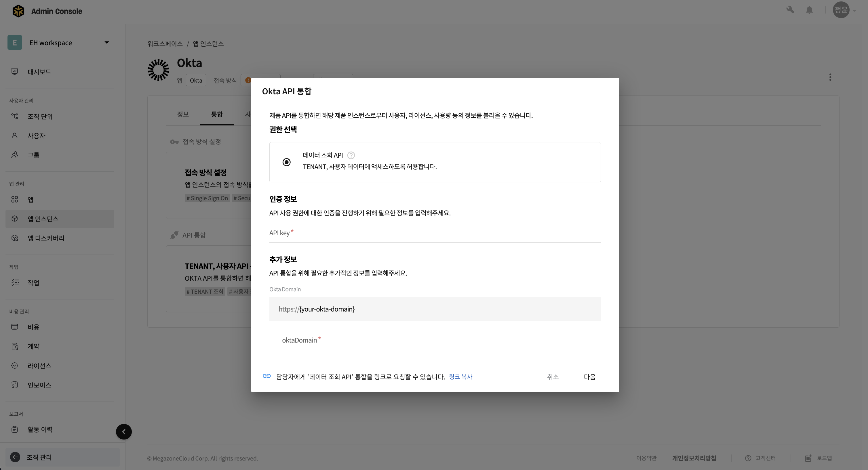Open the notifications bell icon
This screenshot has width=868, height=470.
pos(809,10)
